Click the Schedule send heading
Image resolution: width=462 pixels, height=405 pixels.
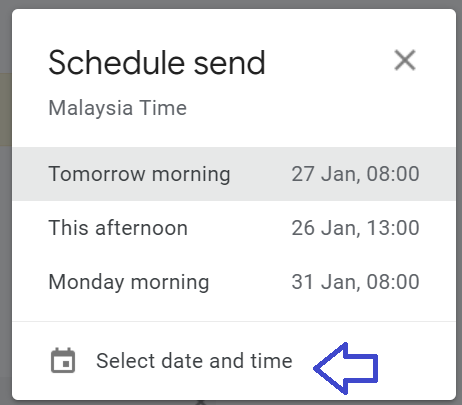pyautogui.click(x=157, y=63)
